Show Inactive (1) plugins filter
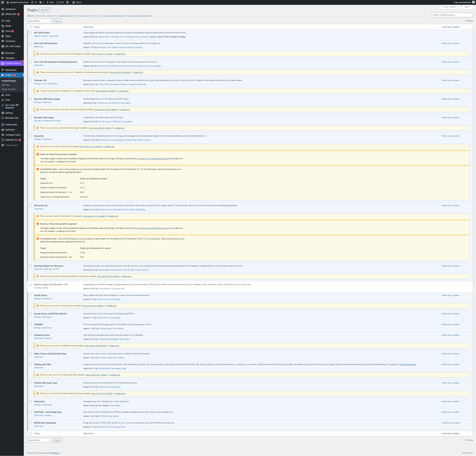 click(52, 16)
